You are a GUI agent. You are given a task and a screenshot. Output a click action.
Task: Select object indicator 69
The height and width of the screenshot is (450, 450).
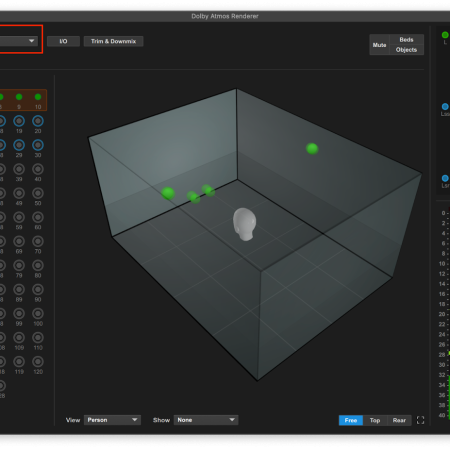point(19,241)
